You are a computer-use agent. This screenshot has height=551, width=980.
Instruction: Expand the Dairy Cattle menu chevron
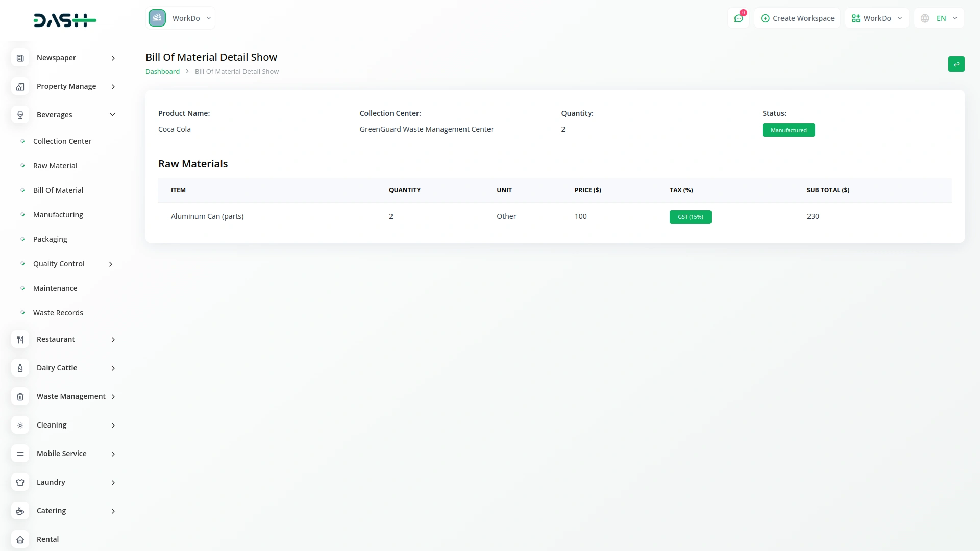click(113, 368)
